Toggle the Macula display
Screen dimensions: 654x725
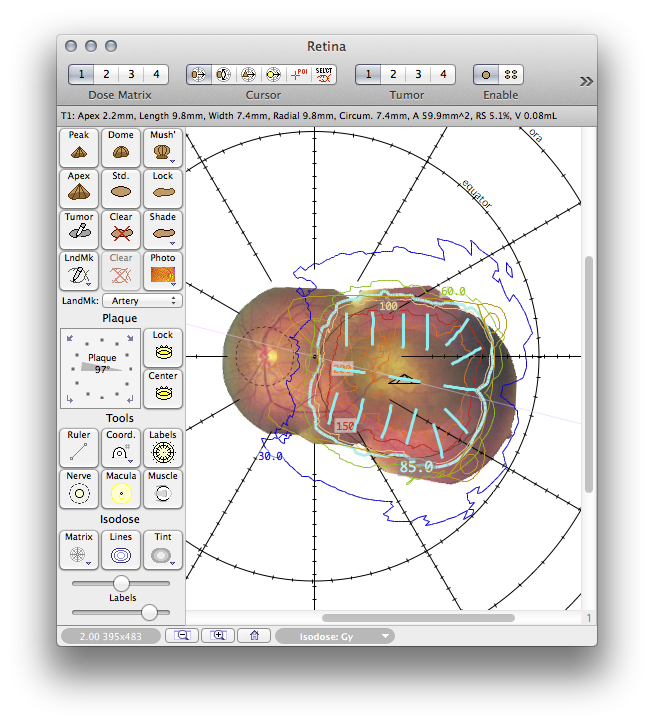[x=121, y=489]
